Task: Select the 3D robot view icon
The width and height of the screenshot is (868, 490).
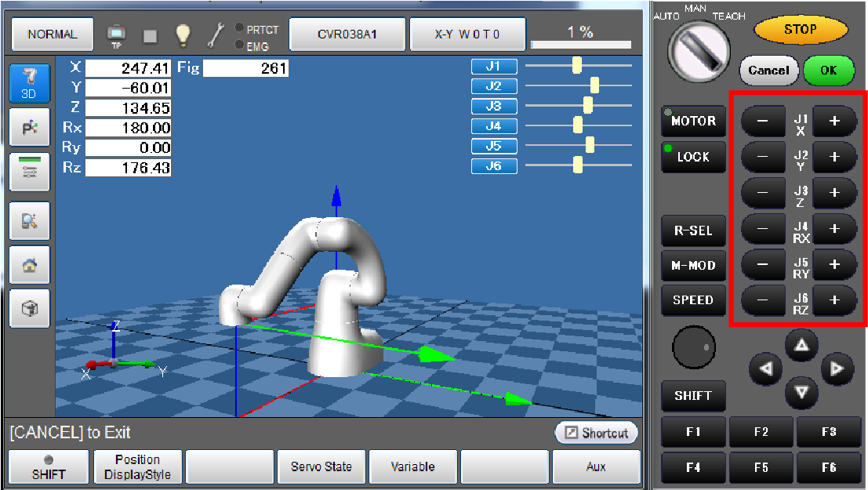Action: point(29,83)
